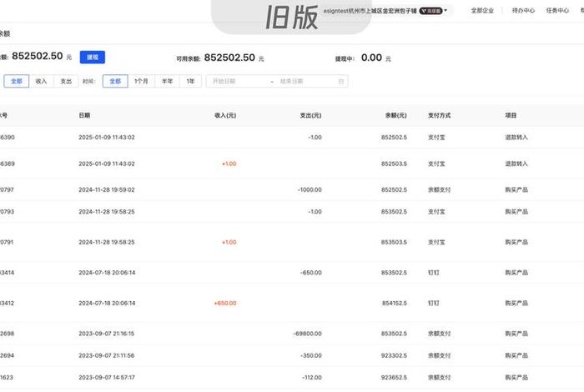Click the -350.00 expense amount
The height and width of the screenshot is (392, 584).
tap(311, 356)
